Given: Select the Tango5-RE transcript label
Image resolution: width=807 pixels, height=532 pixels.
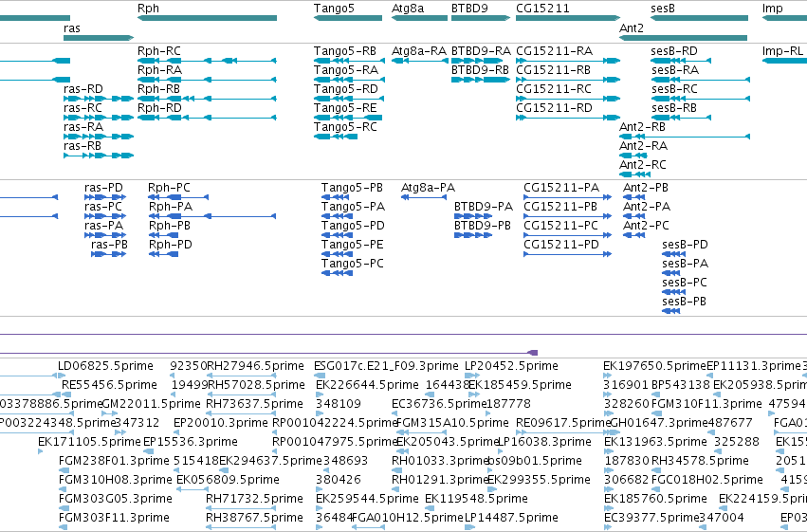Looking at the screenshot, I should (345, 108).
